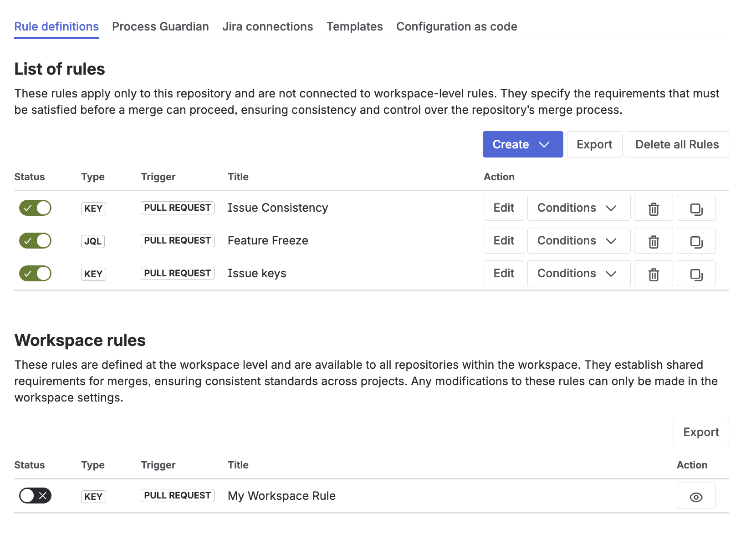Viewport: 756px width, 539px height.
Task: Click the List of rules heading
Action: point(60,69)
